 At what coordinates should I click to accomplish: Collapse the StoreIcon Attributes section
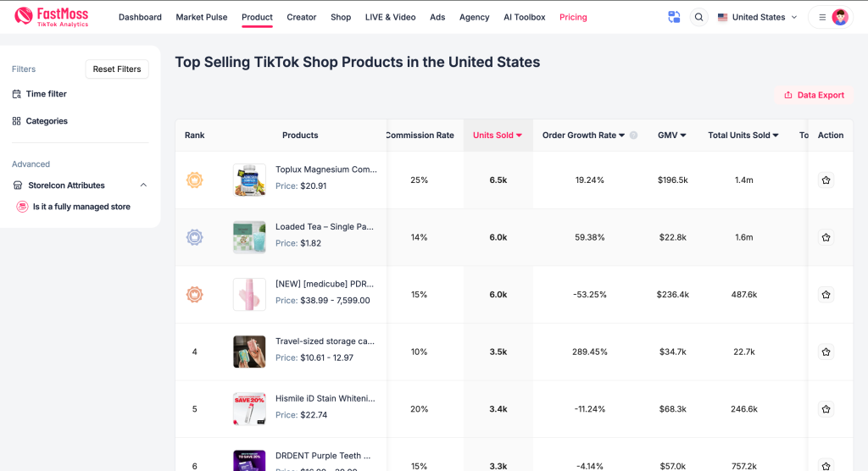tap(143, 185)
